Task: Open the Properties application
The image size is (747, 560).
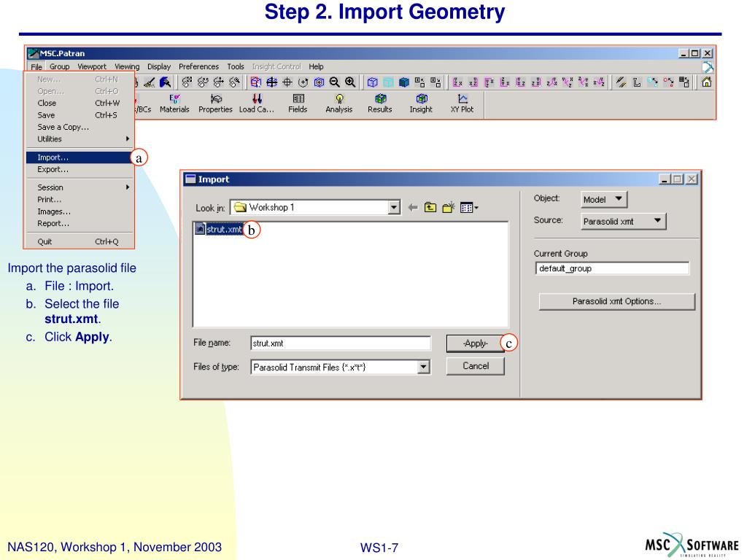Action: point(215,104)
